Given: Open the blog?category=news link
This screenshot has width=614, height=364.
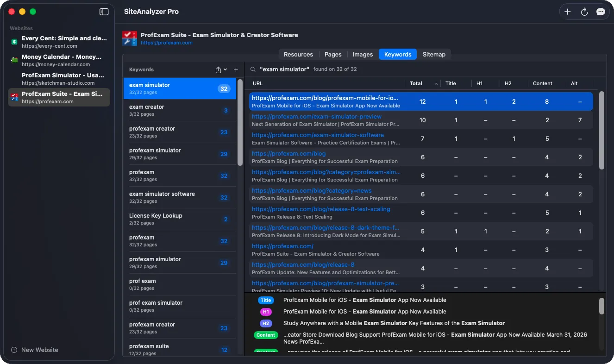Looking at the screenshot, I should click(312, 190).
